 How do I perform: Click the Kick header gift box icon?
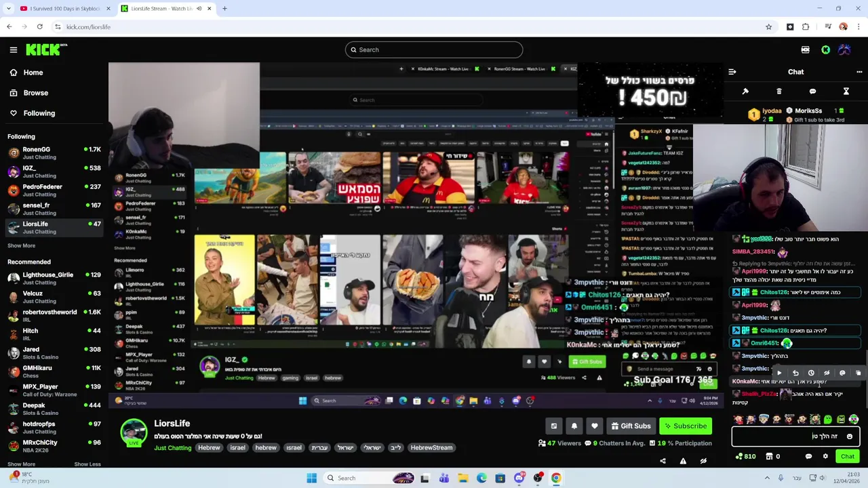[805, 49]
